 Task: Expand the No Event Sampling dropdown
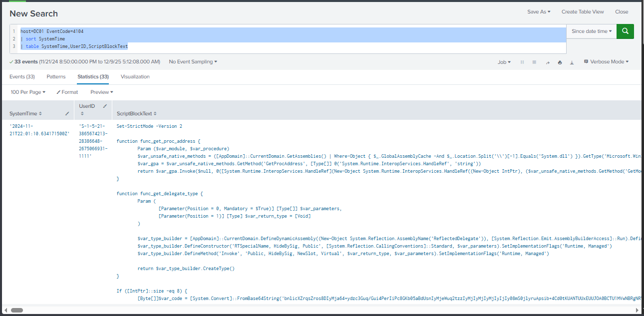(193, 62)
